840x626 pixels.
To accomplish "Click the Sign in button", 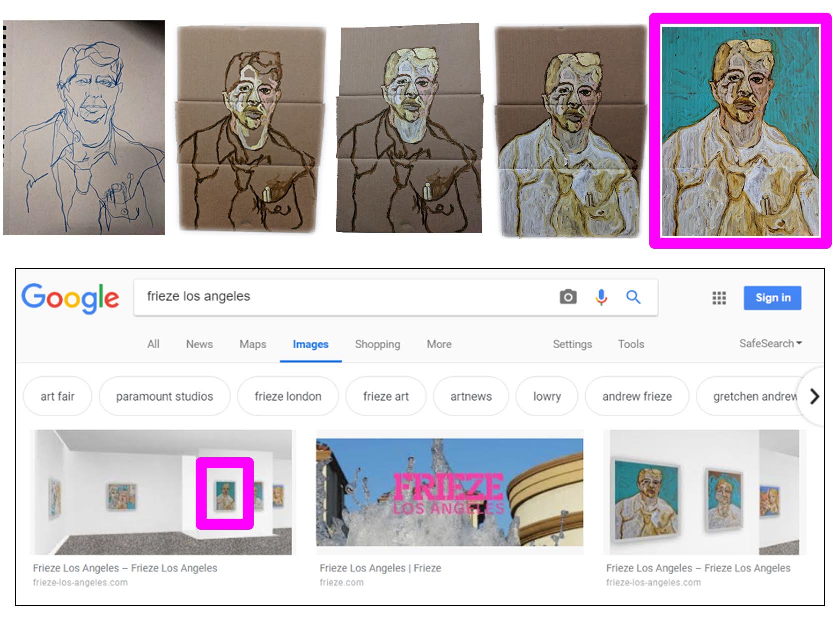I will pos(772,298).
